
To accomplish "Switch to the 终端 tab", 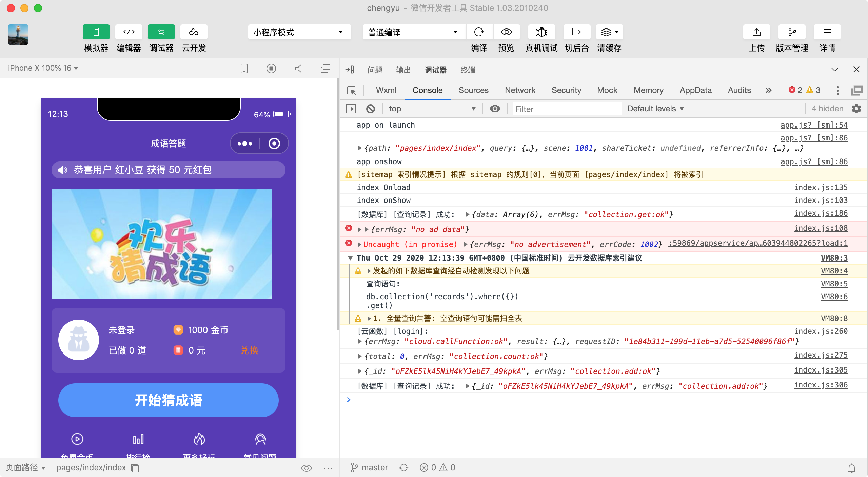I will [x=468, y=70].
